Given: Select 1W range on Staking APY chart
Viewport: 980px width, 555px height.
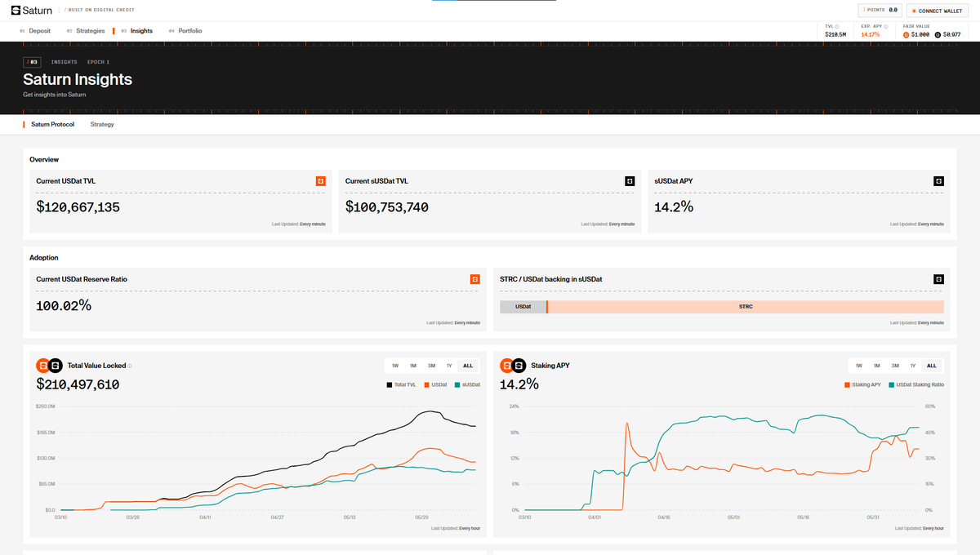Looking at the screenshot, I should pos(859,366).
